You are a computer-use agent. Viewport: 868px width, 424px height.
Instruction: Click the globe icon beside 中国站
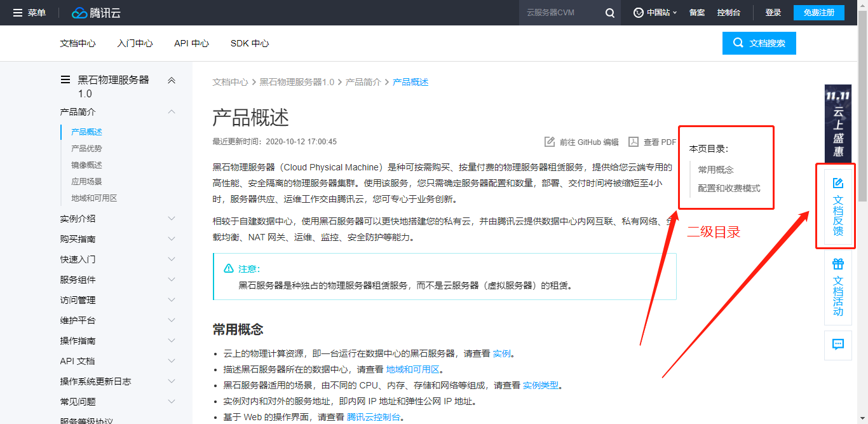pos(639,13)
